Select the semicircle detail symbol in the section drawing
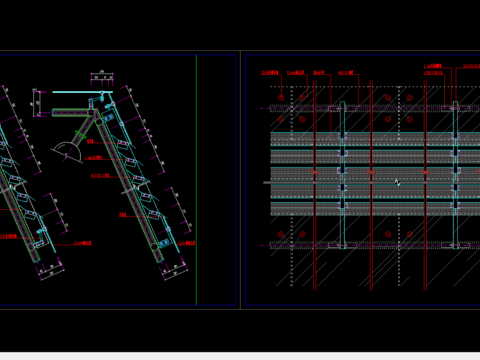The height and width of the screenshot is (360, 480). [68, 153]
